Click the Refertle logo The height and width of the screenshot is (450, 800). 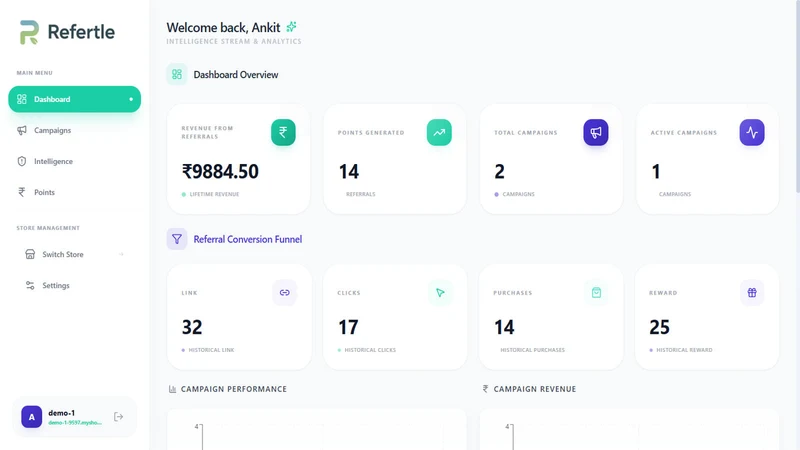coord(67,32)
